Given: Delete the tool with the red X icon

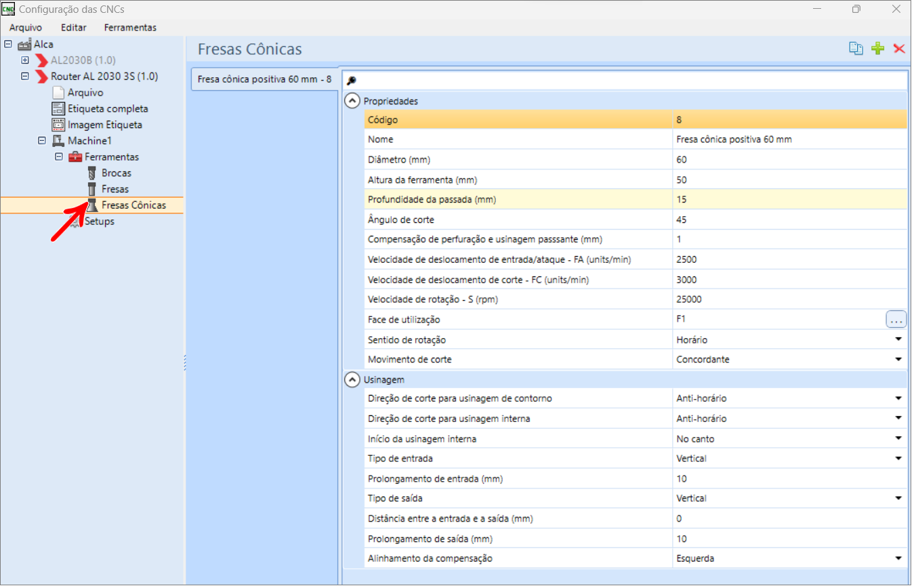Looking at the screenshot, I should 899,48.
